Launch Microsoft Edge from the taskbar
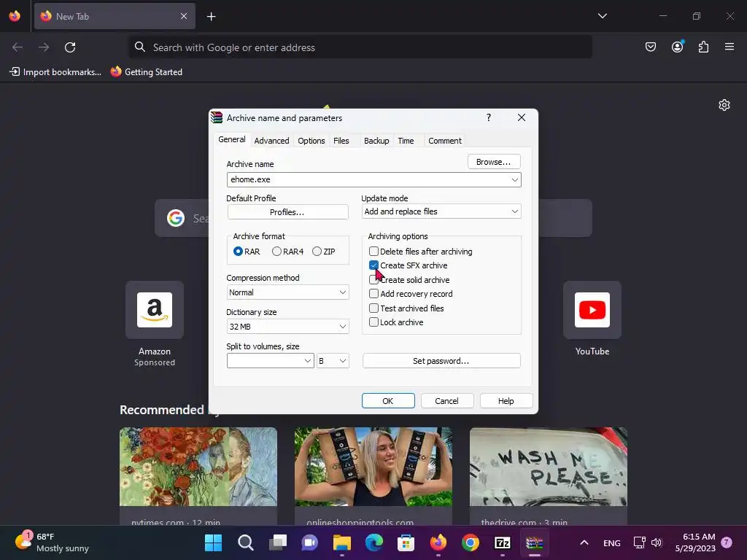 click(x=374, y=542)
